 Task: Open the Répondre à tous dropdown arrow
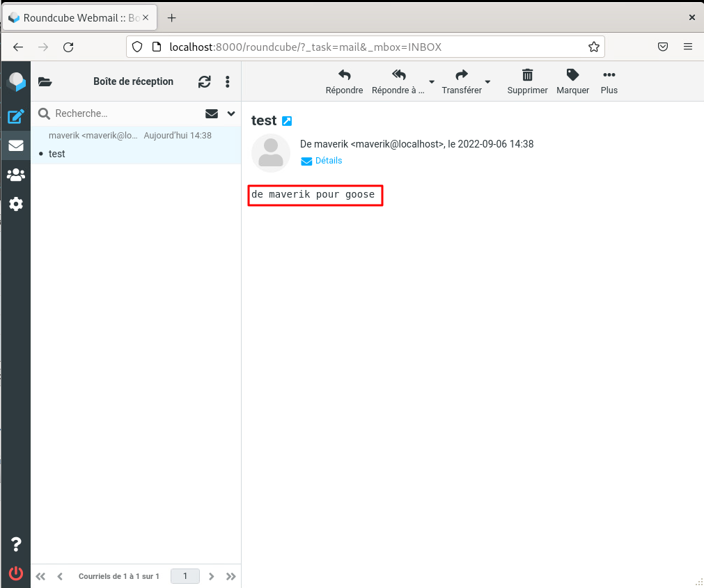[432, 81]
